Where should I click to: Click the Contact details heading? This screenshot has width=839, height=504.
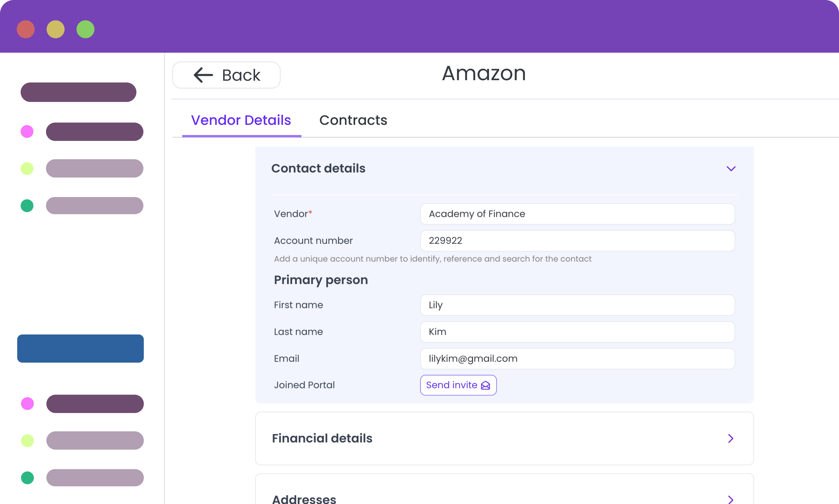tap(318, 168)
